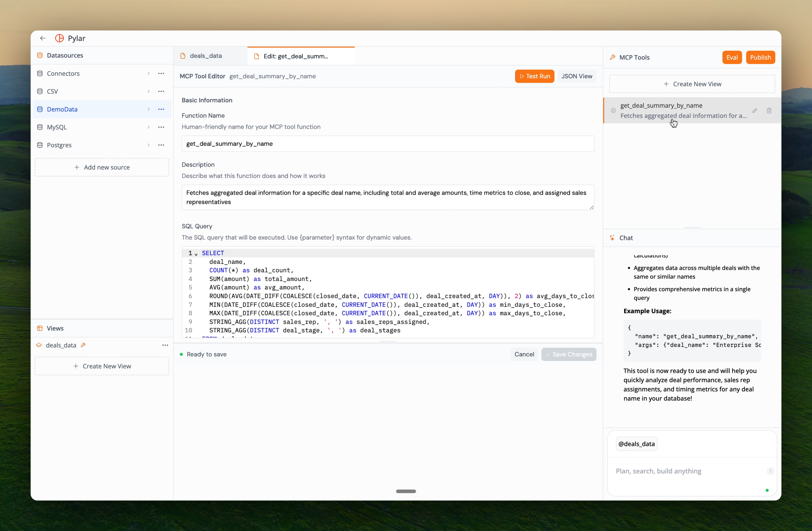Click the pencil icon next to deals_data view

coord(83,345)
